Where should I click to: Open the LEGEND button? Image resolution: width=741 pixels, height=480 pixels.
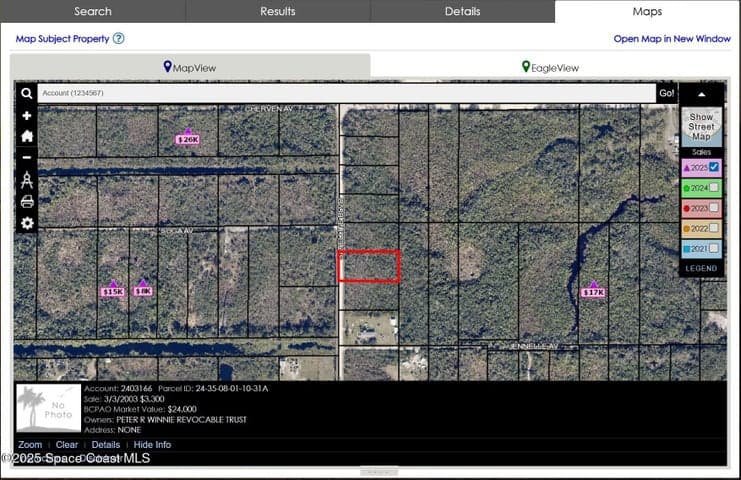pyautogui.click(x=701, y=268)
